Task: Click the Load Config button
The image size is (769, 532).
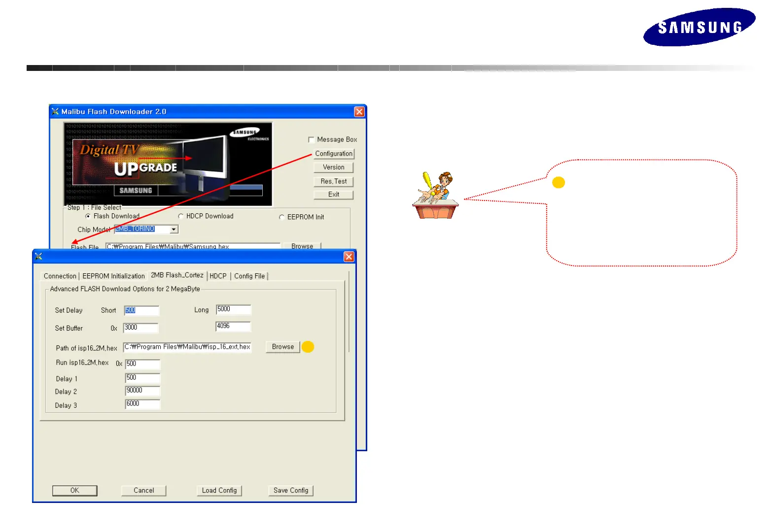Action: click(219, 491)
